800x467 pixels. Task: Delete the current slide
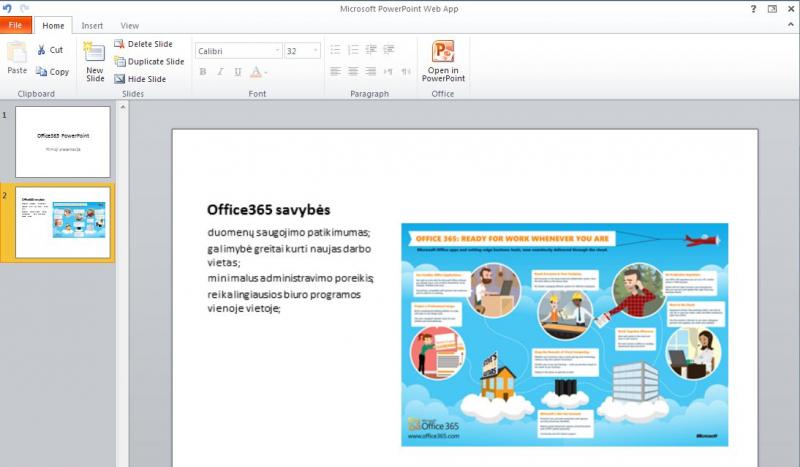click(x=143, y=44)
